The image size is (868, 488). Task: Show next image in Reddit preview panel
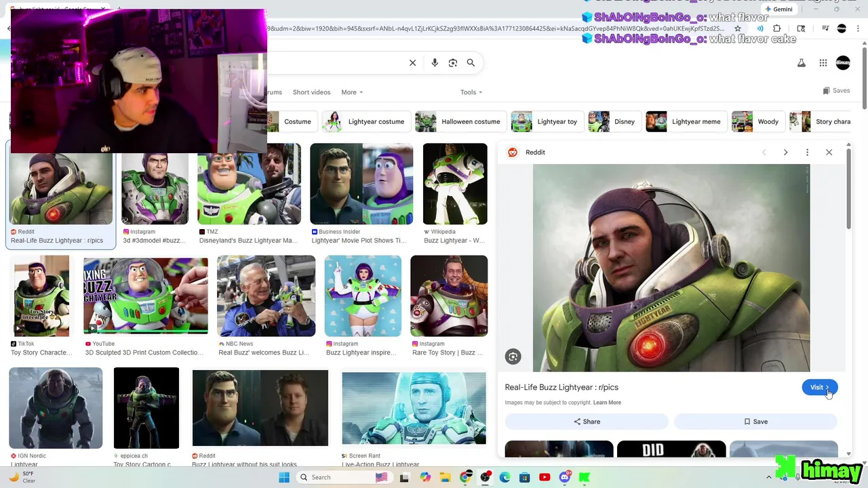(785, 152)
